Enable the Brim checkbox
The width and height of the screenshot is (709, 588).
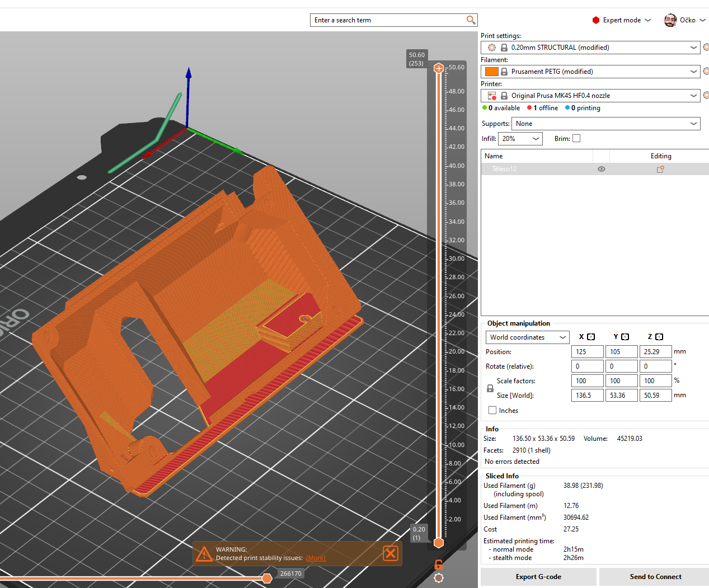[576, 139]
